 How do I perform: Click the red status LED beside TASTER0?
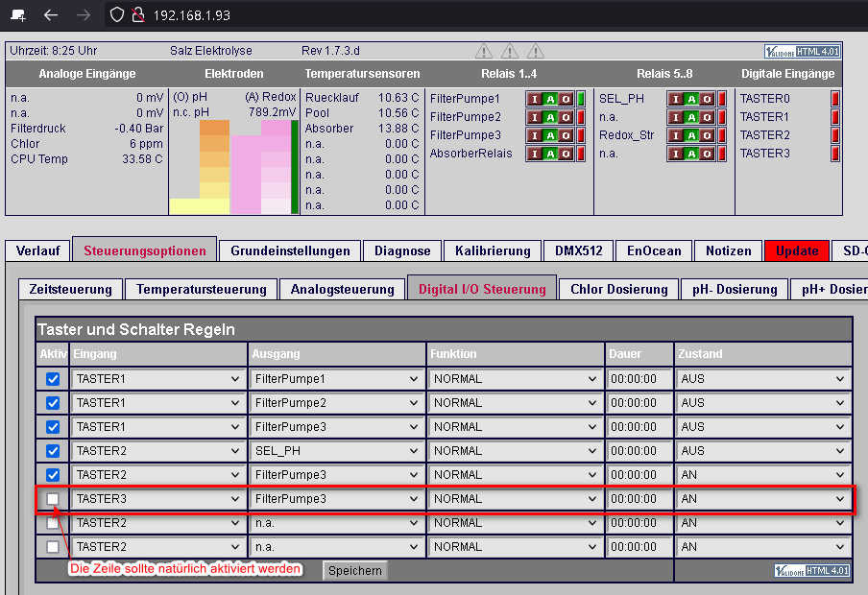(x=834, y=99)
